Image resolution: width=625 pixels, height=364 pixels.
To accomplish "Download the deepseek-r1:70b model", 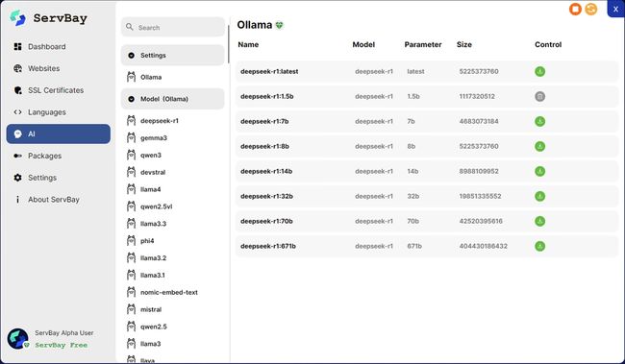I will 539,221.
